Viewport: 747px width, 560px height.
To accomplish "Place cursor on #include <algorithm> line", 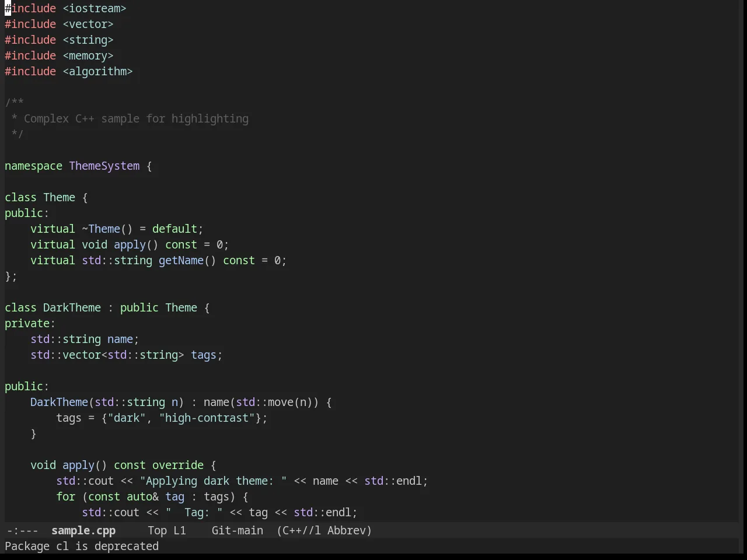I will pyautogui.click(x=69, y=71).
